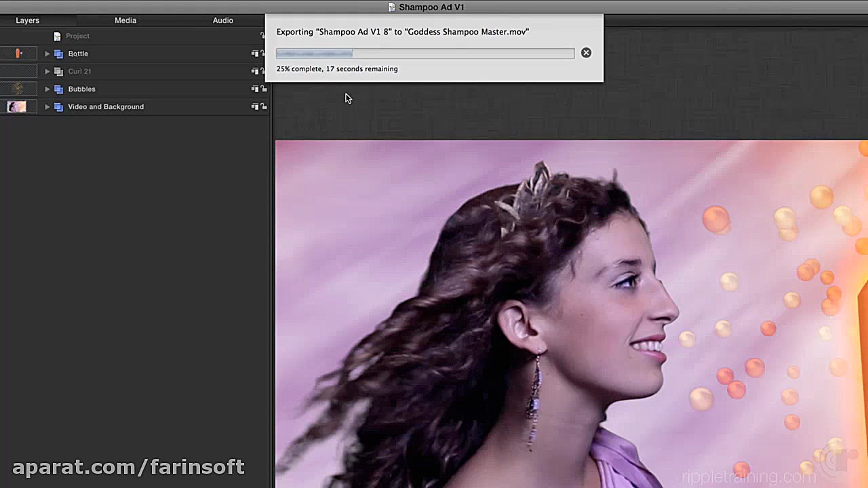Select the Bottle layer thumbnail
Viewport: 868px width, 488px height.
[x=18, y=54]
